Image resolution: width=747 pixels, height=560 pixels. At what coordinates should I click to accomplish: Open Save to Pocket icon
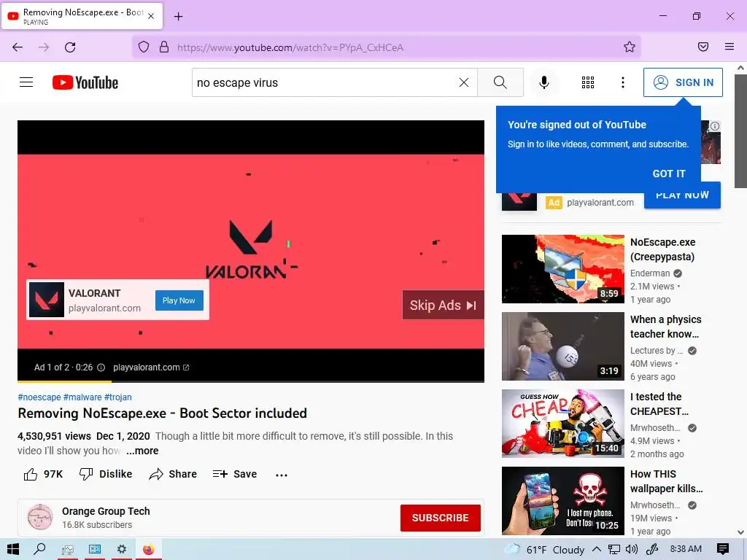click(x=703, y=47)
